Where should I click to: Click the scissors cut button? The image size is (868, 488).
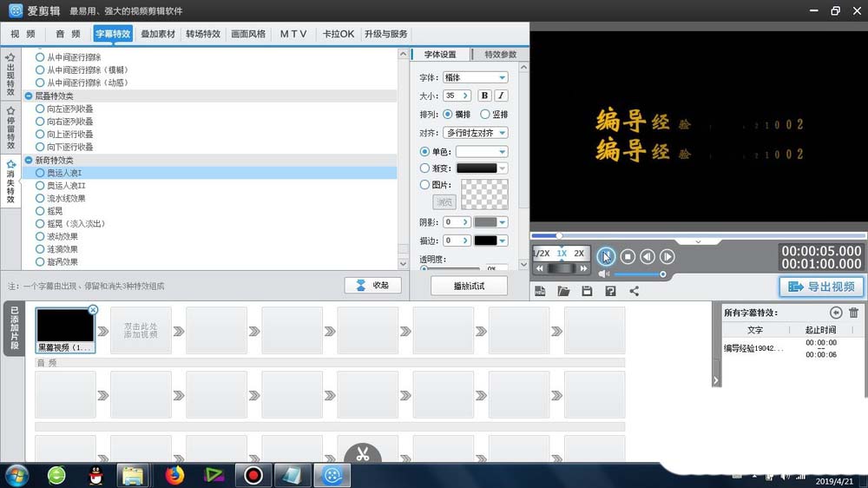(363, 454)
